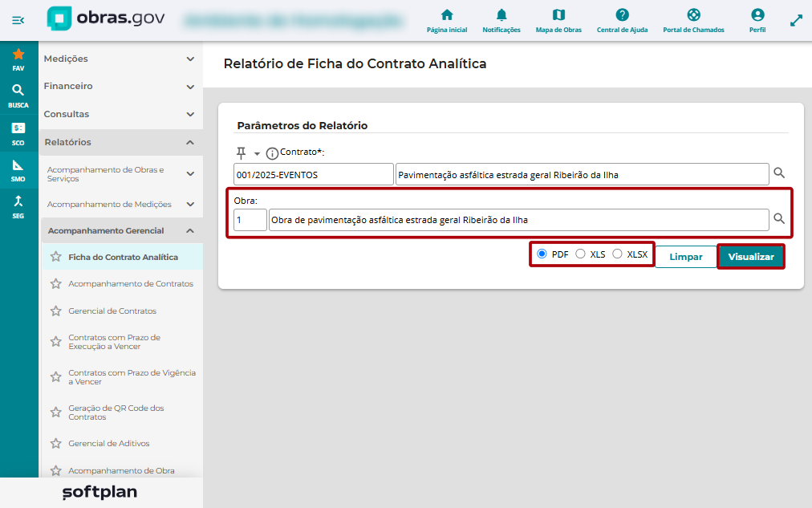Open Gerencial de Contratos report
812x508 pixels.
click(x=112, y=311)
